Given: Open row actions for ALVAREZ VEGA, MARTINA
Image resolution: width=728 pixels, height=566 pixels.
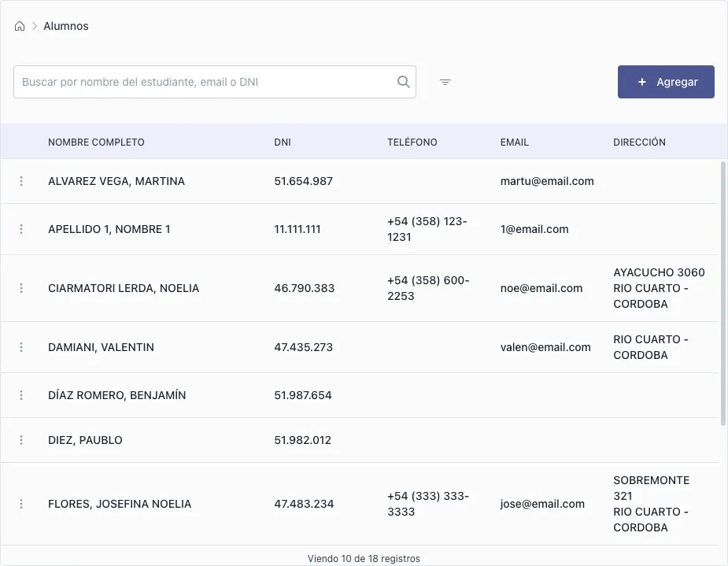Looking at the screenshot, I should pyautogui.click(x=21, y=181).
